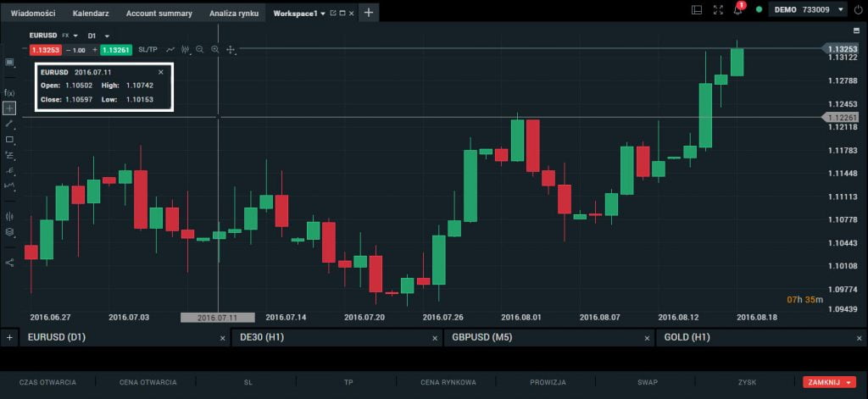Open the line chart type selector
Image resolution: width=868 pixels, height=399 pixels.
170,50
